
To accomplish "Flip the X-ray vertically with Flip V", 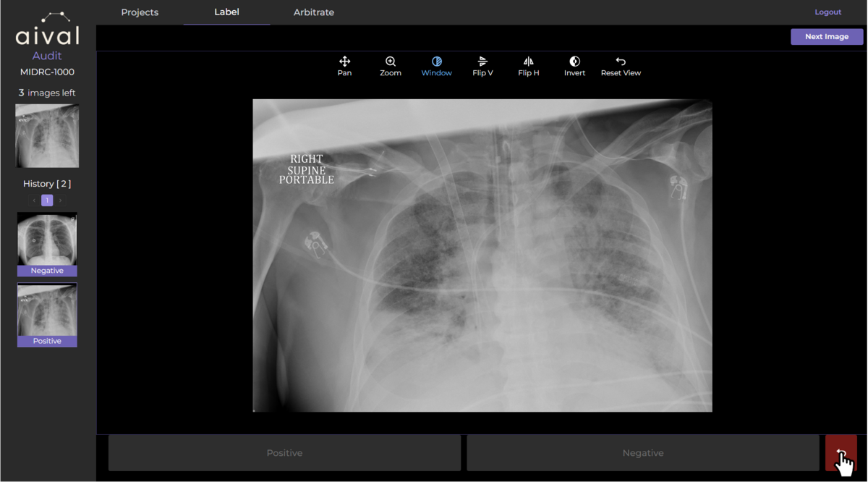I will [x=482, y=66].
